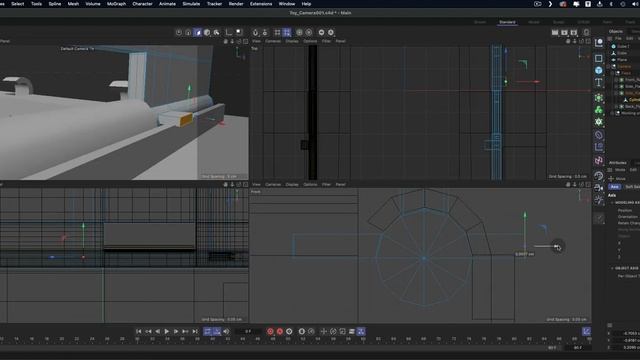
Task: Click the Next Frame button in timeline
Action: coord(176,331)
